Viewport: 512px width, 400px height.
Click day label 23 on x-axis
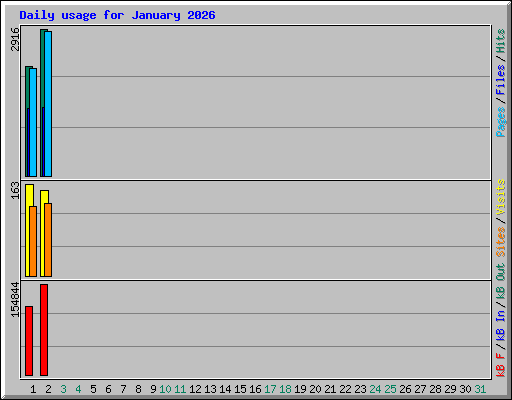[360, 389]
